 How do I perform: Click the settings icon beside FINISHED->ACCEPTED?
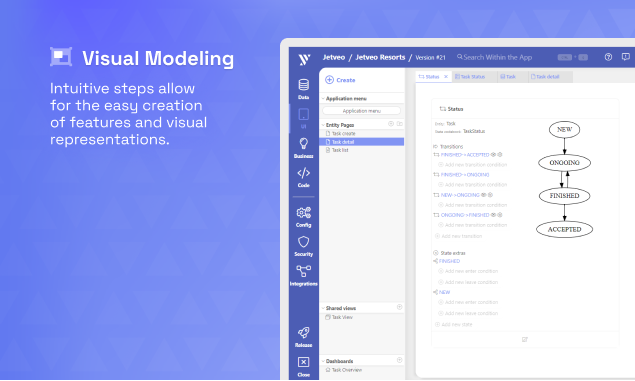pos(500,155)
